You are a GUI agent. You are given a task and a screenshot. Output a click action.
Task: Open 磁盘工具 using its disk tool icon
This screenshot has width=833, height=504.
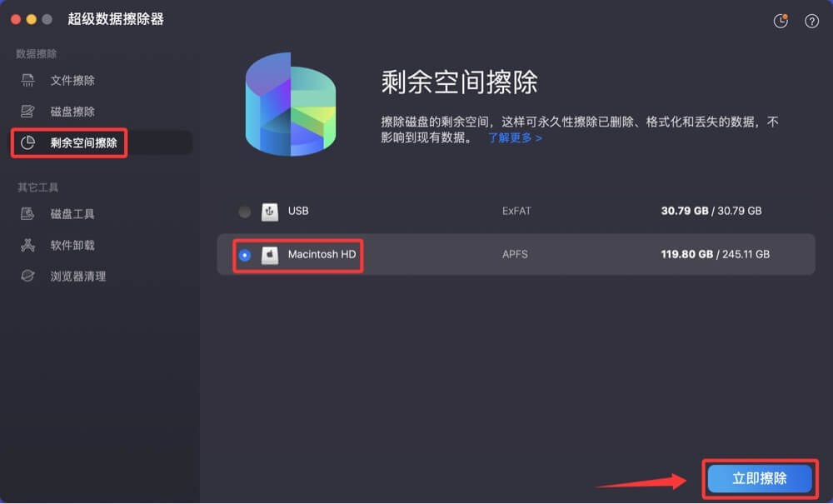tap(27, 212)
